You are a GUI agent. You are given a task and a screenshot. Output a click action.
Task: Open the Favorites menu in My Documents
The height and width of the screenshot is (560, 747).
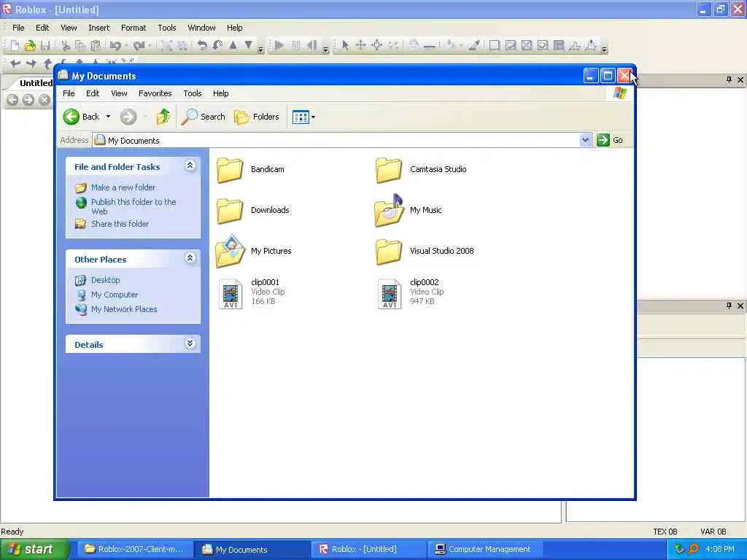click(x=155, y=93)
